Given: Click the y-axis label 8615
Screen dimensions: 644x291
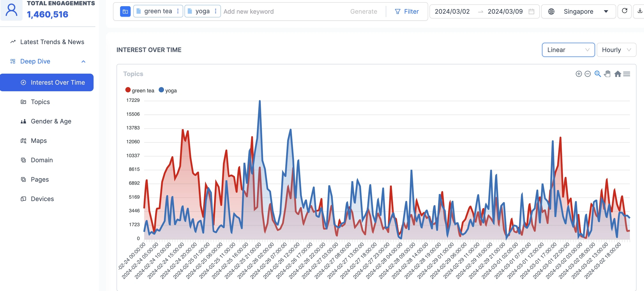Looking at the screenshot, I should pyautogui.click(x=134, y=169).
